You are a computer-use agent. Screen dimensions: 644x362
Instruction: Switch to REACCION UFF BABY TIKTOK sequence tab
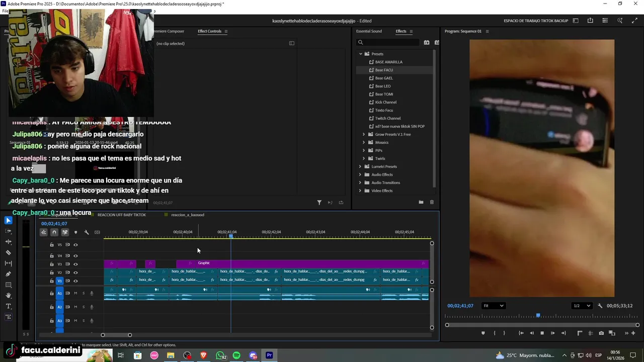tap(121, 215)
